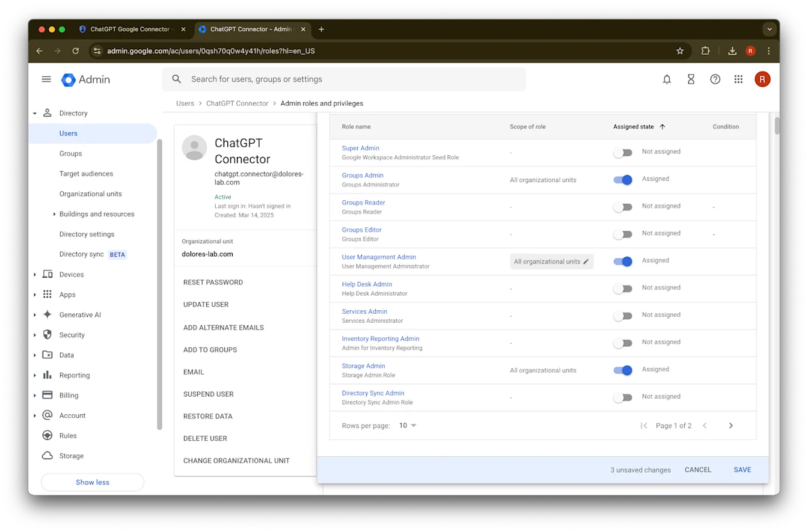This screenshot has width=808, height=532.
Task: Expand the Data section
Action: click(x=35, y=355)
